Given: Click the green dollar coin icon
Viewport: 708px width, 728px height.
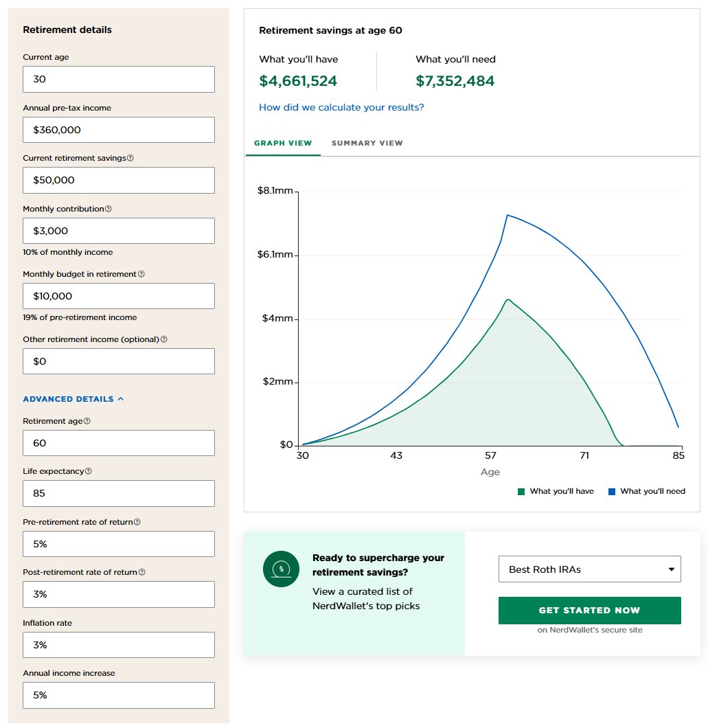Looking at the screenshot, I should (x=281, y=569).
